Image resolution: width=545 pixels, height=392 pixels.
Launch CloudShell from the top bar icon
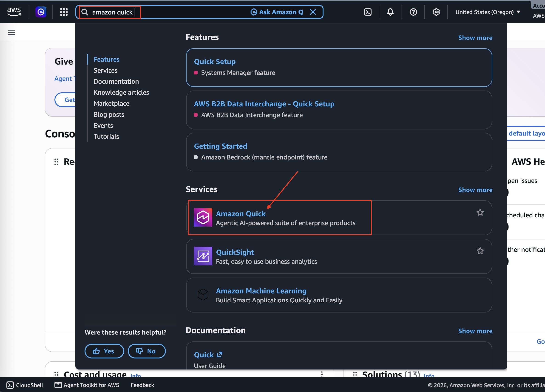pyautogui.click(x=368, y=12)
